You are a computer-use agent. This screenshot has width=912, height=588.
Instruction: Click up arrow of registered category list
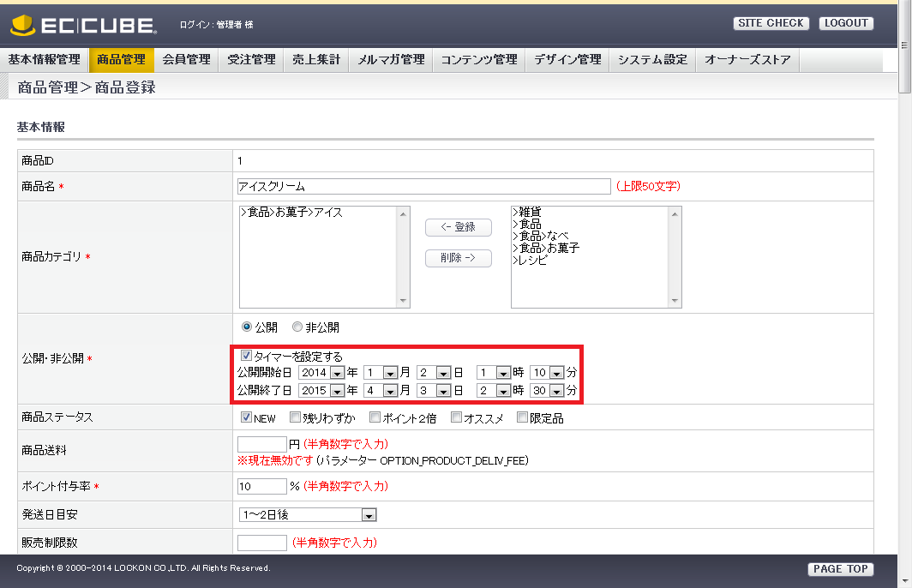click(403, 214)
